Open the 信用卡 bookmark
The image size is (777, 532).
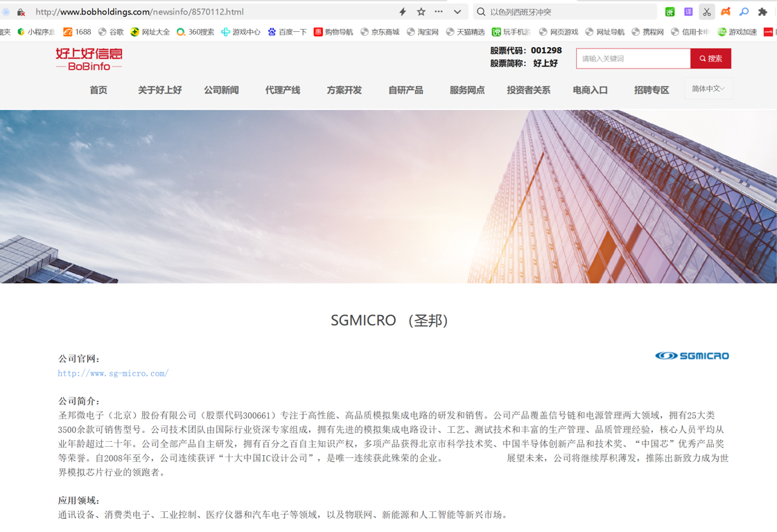[690, 32]
